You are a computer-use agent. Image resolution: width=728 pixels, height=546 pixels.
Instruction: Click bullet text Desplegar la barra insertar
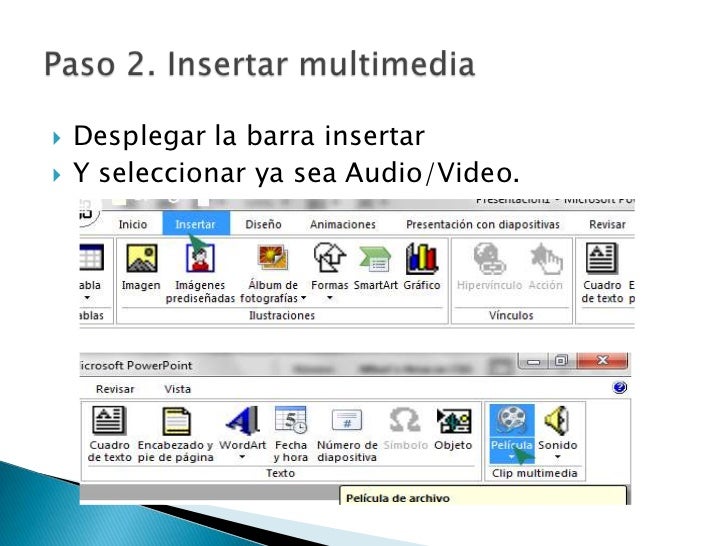(249, 136)
